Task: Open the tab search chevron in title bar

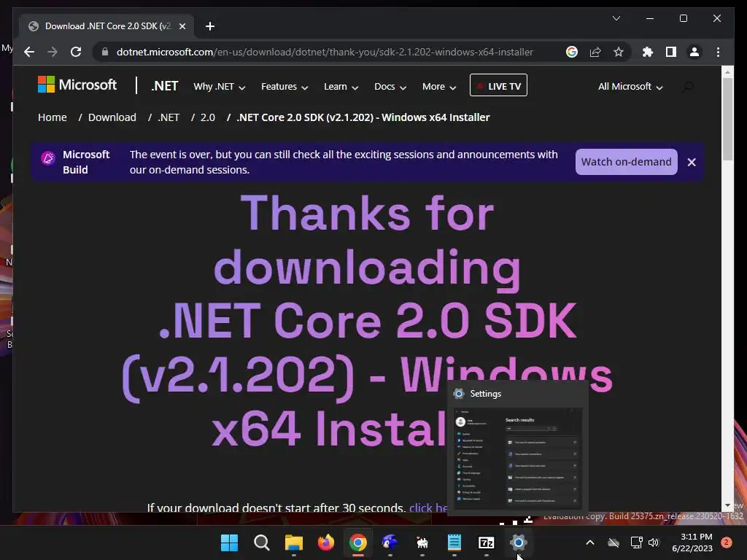Action: click(x=616, y=18)
